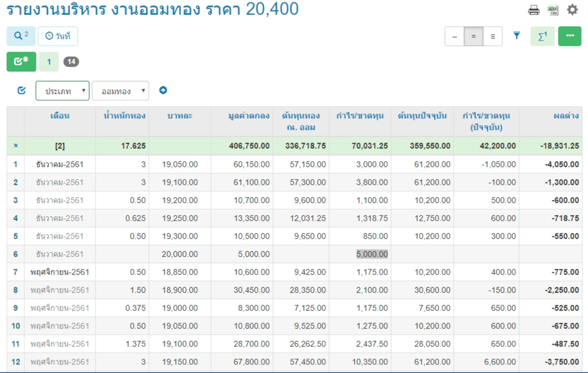The image size is (588, 373).
Task: Select wide triple-line row density
Action: click(x=493, y=36)
